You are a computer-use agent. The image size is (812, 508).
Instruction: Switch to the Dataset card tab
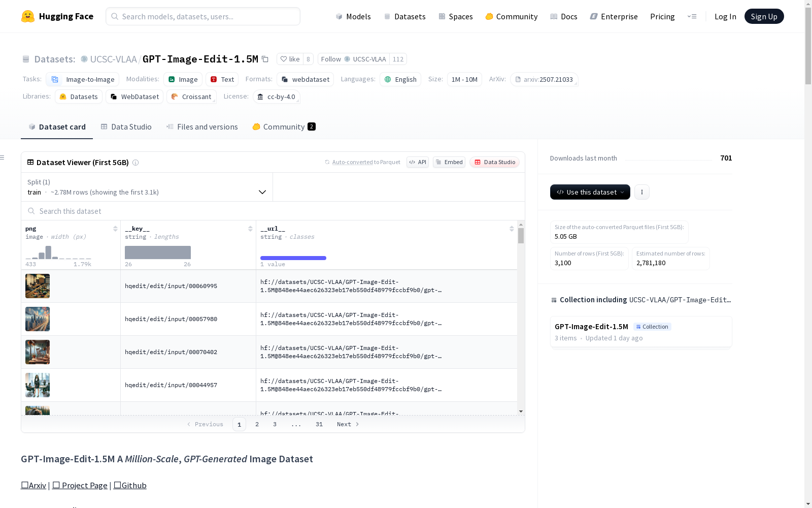57,127
